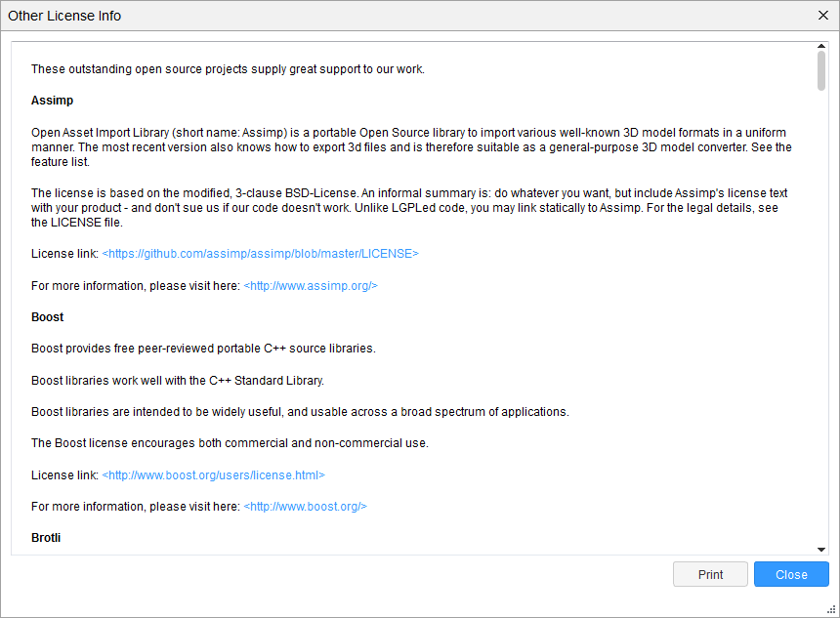The image size is (840, 618).
Task: Open the Boost license.html link
Action: [x=213, y=475]
